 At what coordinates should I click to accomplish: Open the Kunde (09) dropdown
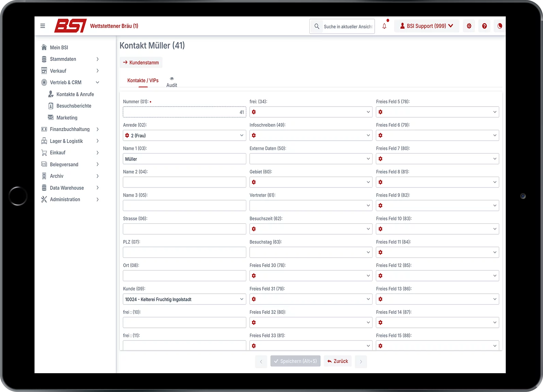click(x=184, y=299)
